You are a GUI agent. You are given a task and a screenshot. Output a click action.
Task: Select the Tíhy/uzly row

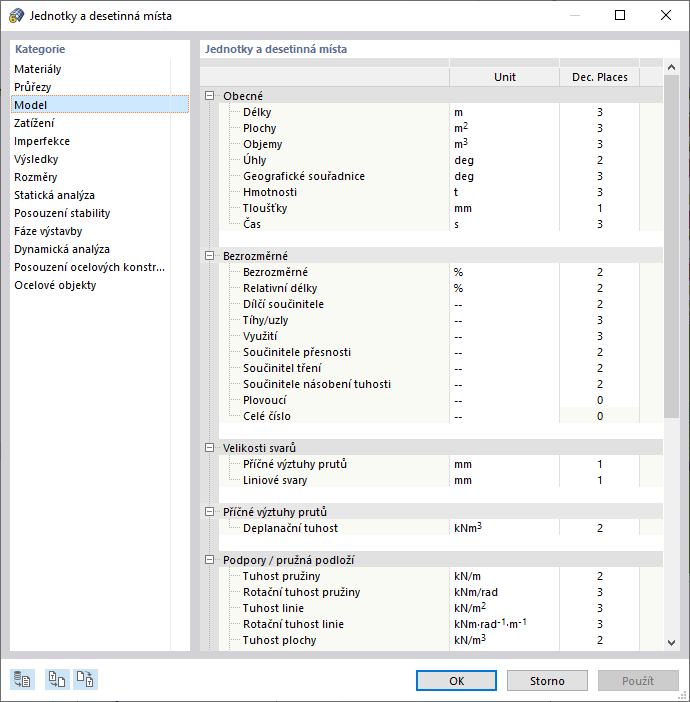click(441, 320)
